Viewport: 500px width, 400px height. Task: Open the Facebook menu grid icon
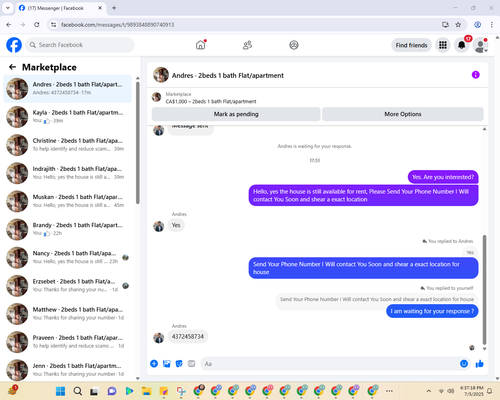click(443, 45)
